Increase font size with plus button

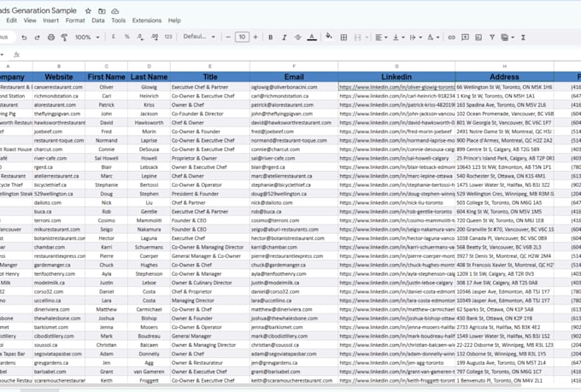(255, 37)
